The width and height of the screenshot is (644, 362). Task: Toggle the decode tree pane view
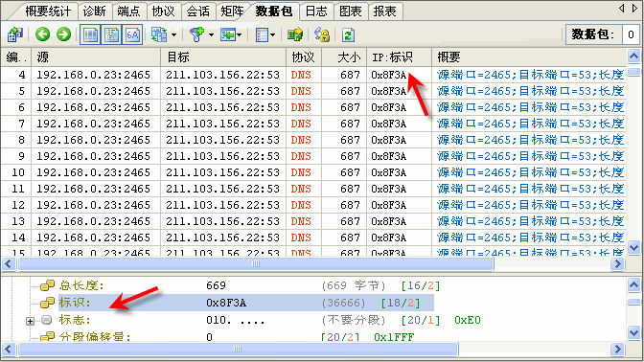pos(111,34)
